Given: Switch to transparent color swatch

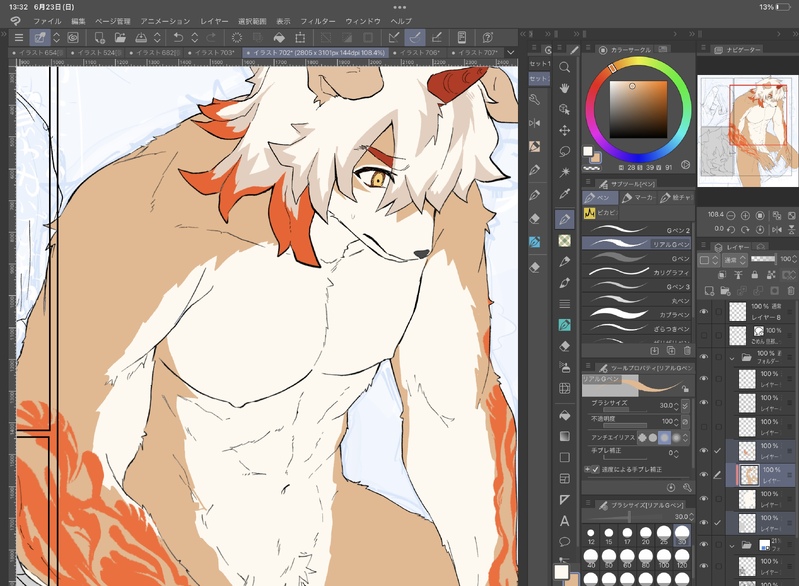Looking at the screenshot, I should pos(592,168).
